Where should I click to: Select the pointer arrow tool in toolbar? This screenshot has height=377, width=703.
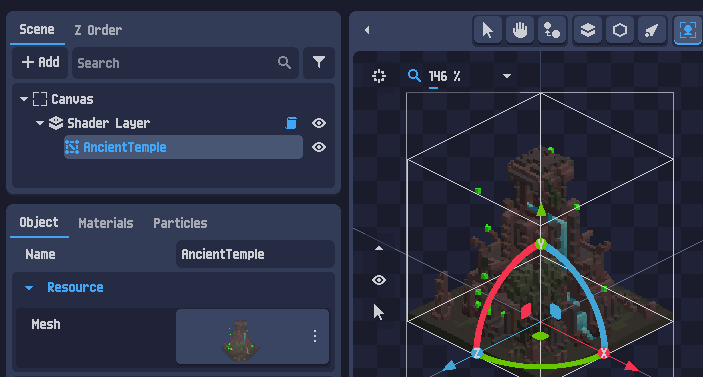488,30
